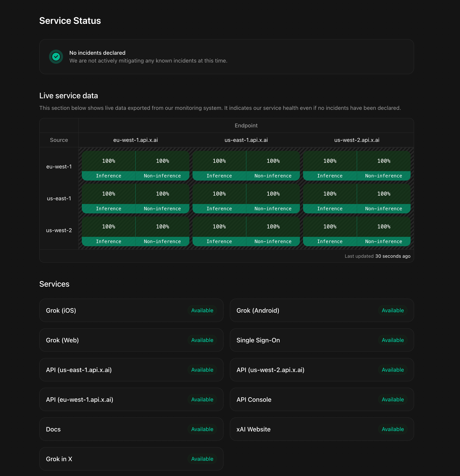Image resolution: width=460 pixels, height=476 pixels.
Task: Select us-west-2 to us-east-1 Non-inference cell
Action: click(273, 231)
